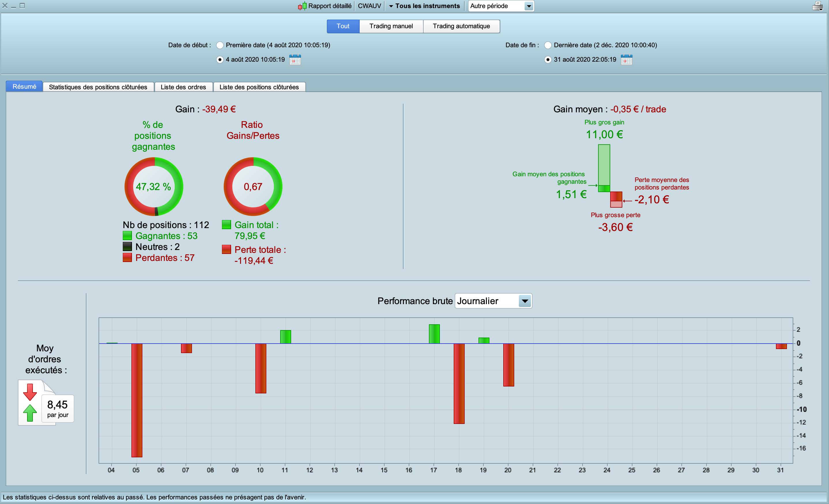
Task: Select the custom 31 août end date radio
Action: 548,60
